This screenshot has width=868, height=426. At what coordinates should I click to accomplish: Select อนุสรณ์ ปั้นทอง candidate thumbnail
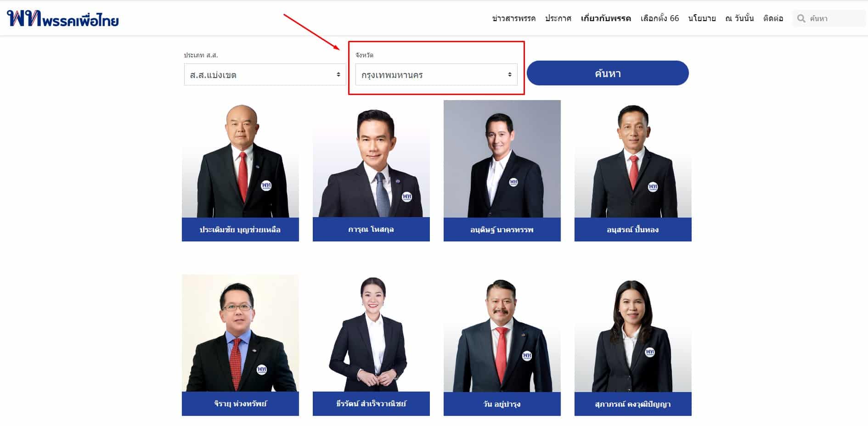pyautogui.click(x=632, y=161)
